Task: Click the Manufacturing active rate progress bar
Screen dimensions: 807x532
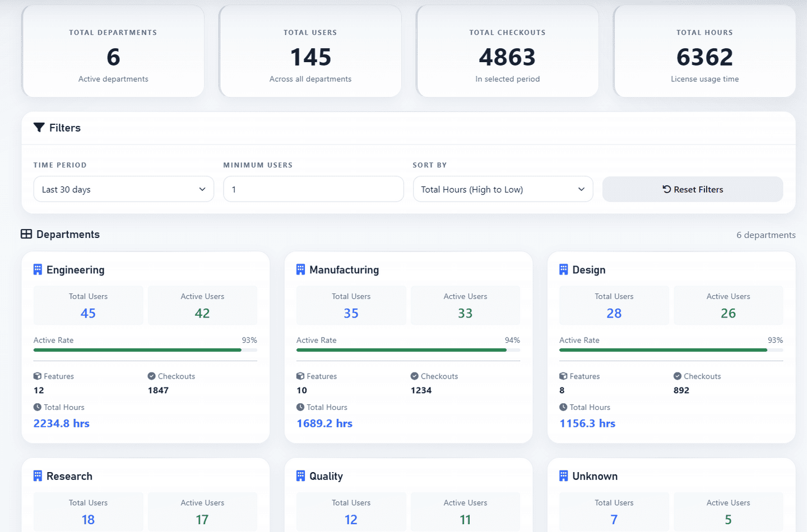Action: [408, 350]
